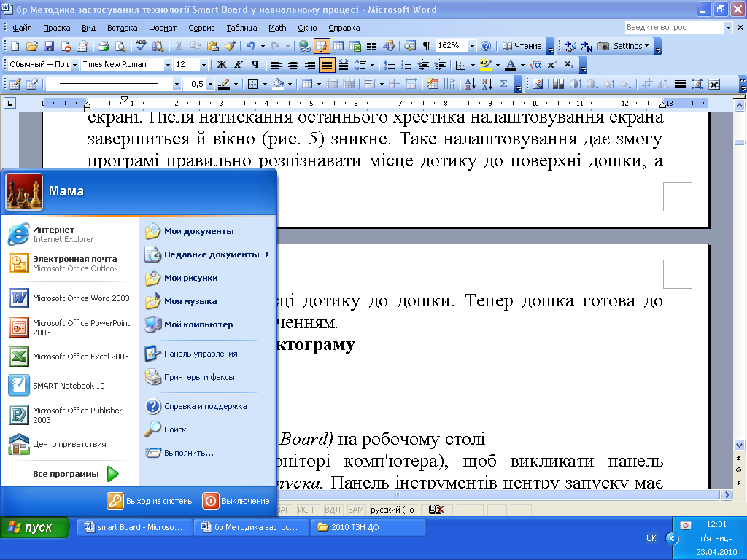
Task: Click Выход из системы button
Action: 150,501
